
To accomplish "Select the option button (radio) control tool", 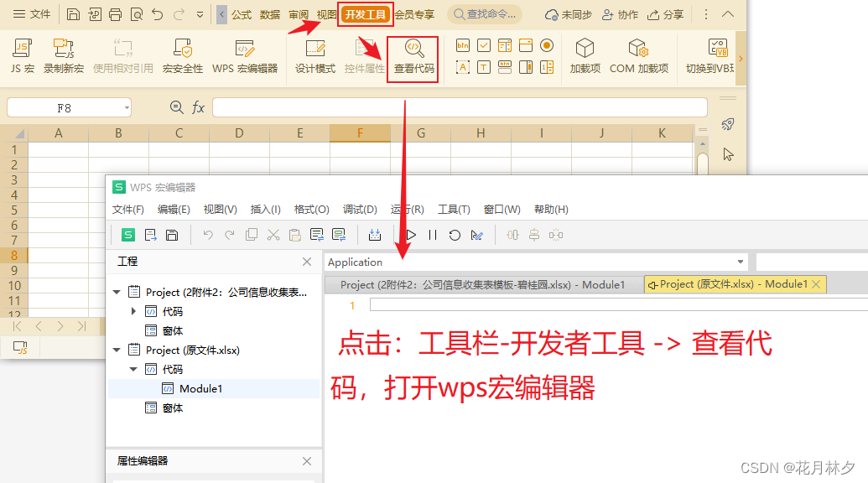I will (x=547, y=44).
